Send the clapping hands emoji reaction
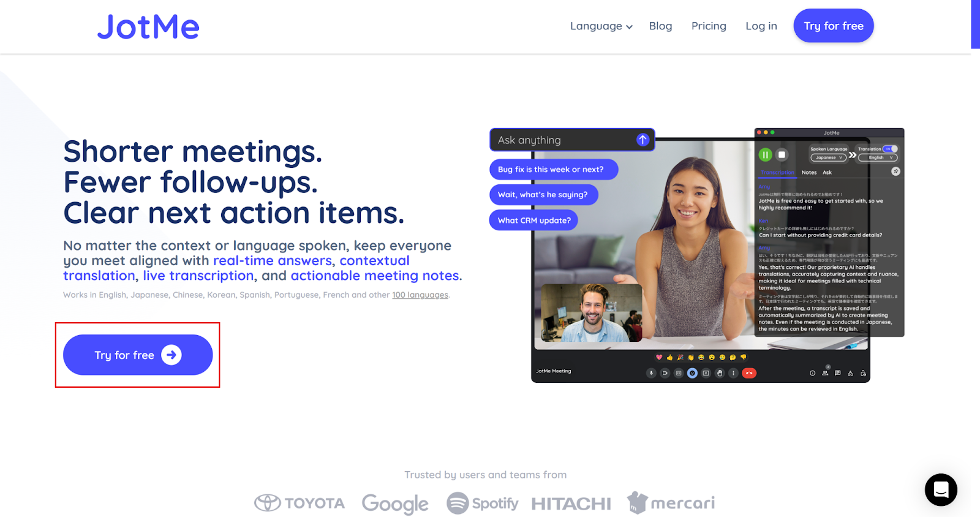Screen dimensions: 980x517 pos(691,357)
